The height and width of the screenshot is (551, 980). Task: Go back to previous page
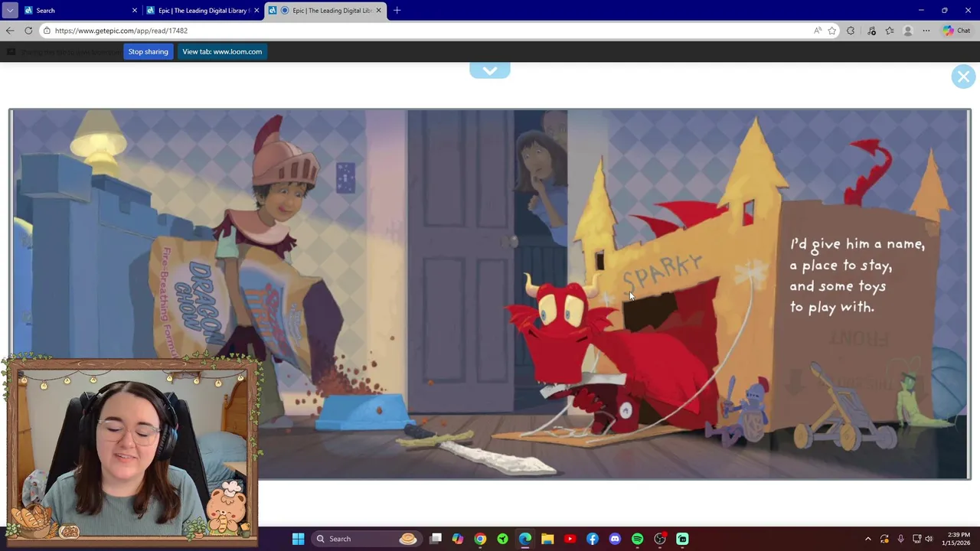[9, 31]
